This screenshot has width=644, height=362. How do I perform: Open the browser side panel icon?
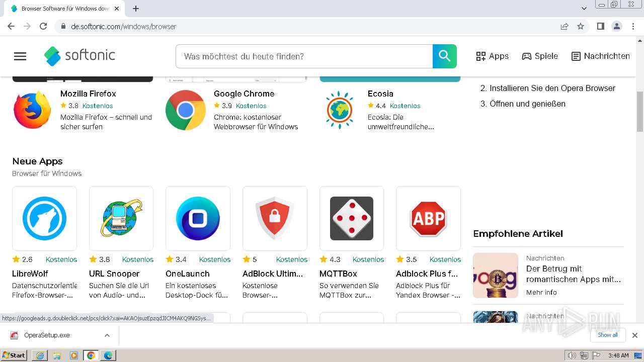point(600,26)
